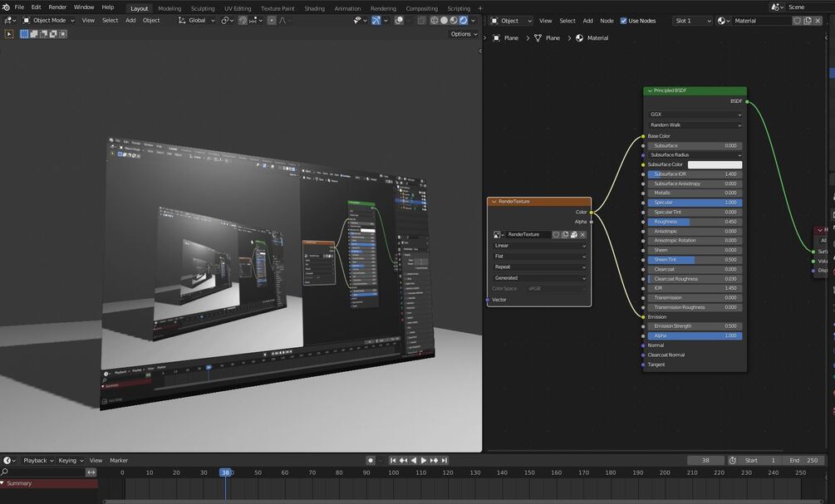Open the Shading workspace tab
This screenshot has height=504, width=835.
pos(314,8)
